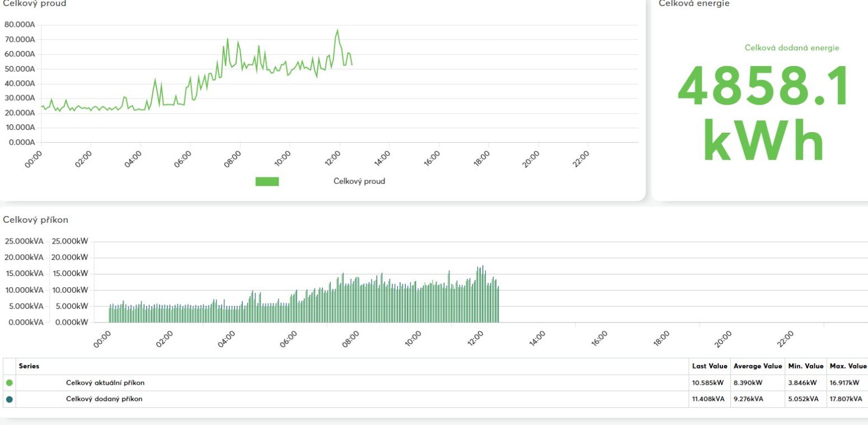Sort by the Average Value column header
The width and height of the screenshot is (868, 425).
coord(757,366)
